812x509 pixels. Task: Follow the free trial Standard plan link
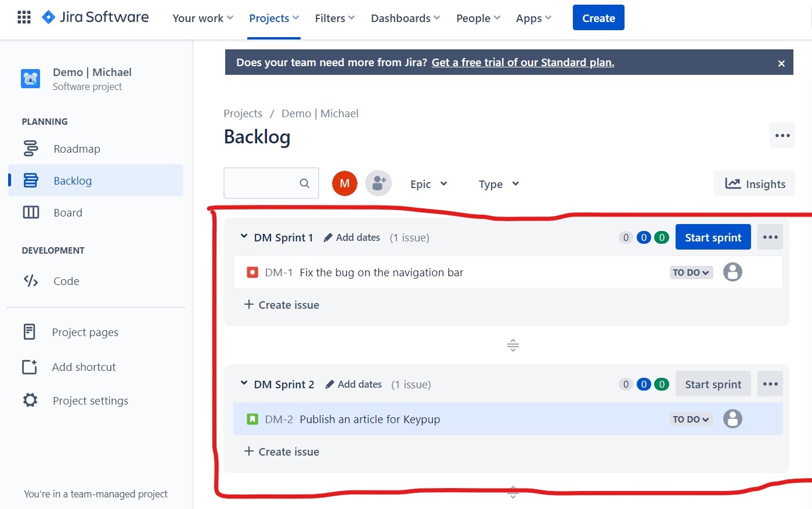(522, 63)
